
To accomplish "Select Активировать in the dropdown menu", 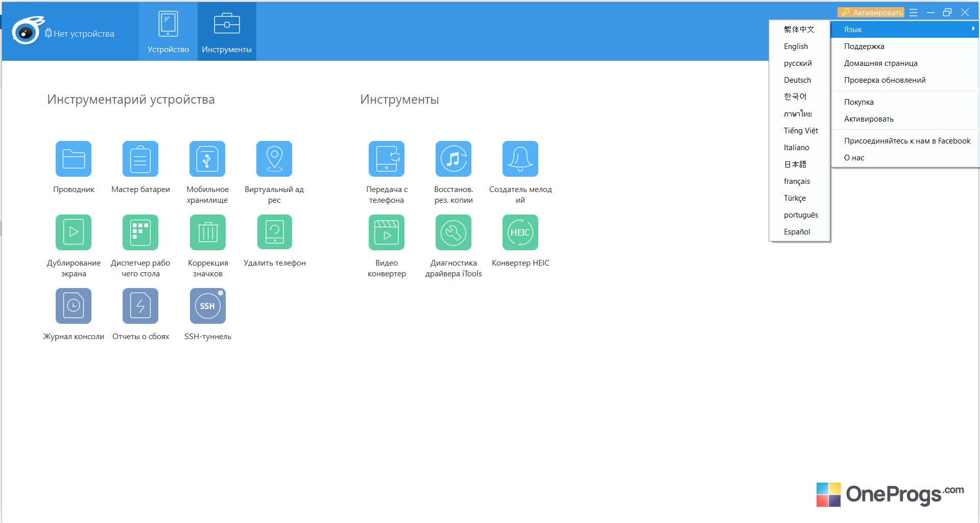I will [x=905, y=119].
